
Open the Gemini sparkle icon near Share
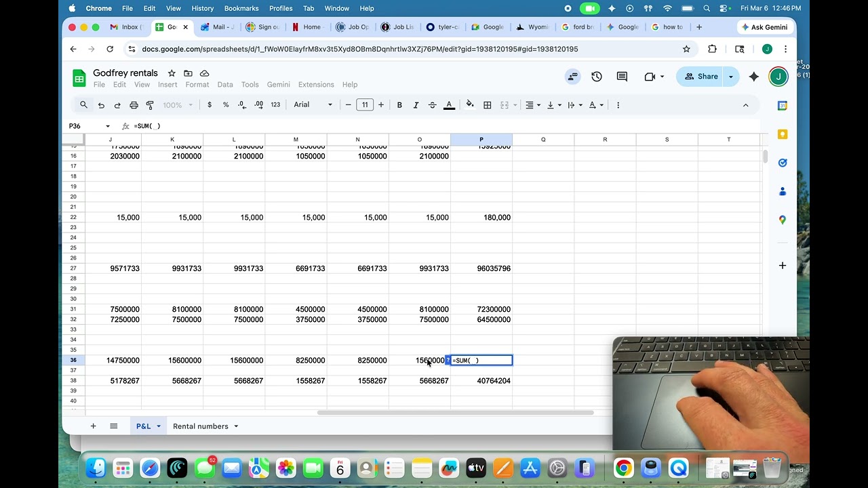pyautogui.click(x=753, y=77)
